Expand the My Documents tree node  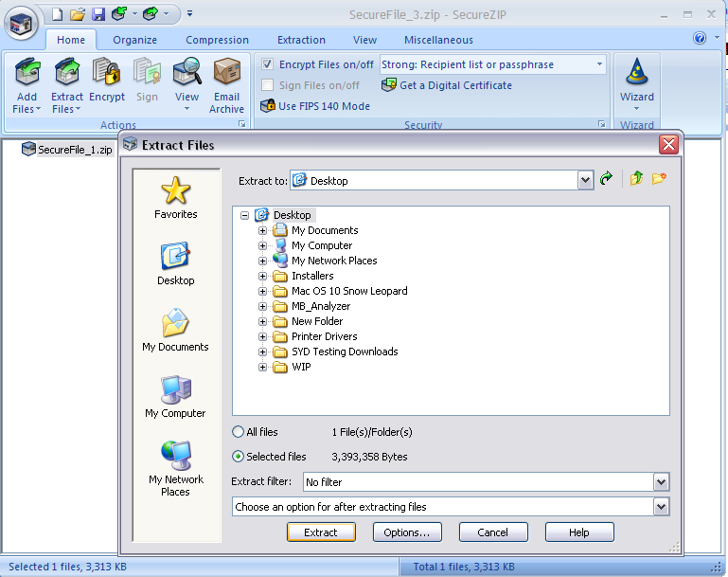pos(263,230)
